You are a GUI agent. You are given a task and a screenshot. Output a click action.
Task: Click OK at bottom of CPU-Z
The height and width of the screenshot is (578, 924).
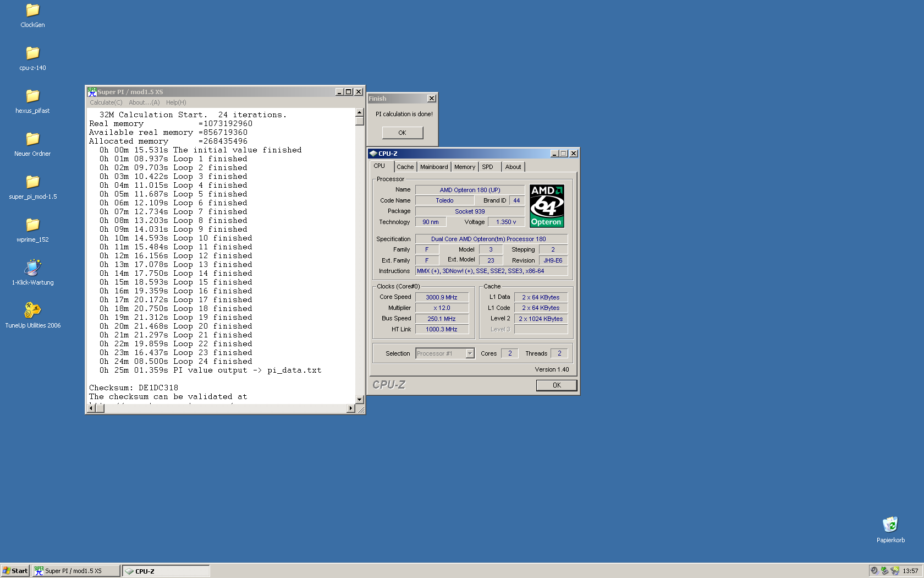coord(557,385)
